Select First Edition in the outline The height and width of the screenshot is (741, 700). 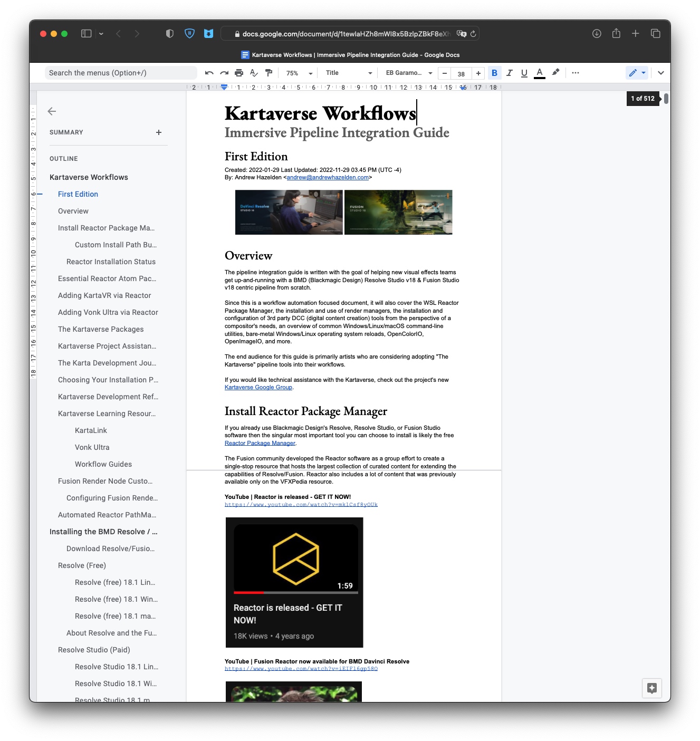pos(78,194)
